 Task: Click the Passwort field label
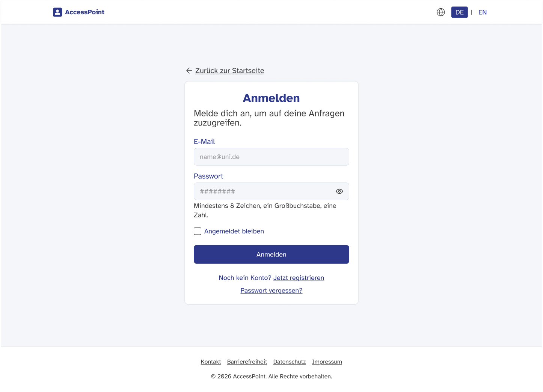[208, 176]
